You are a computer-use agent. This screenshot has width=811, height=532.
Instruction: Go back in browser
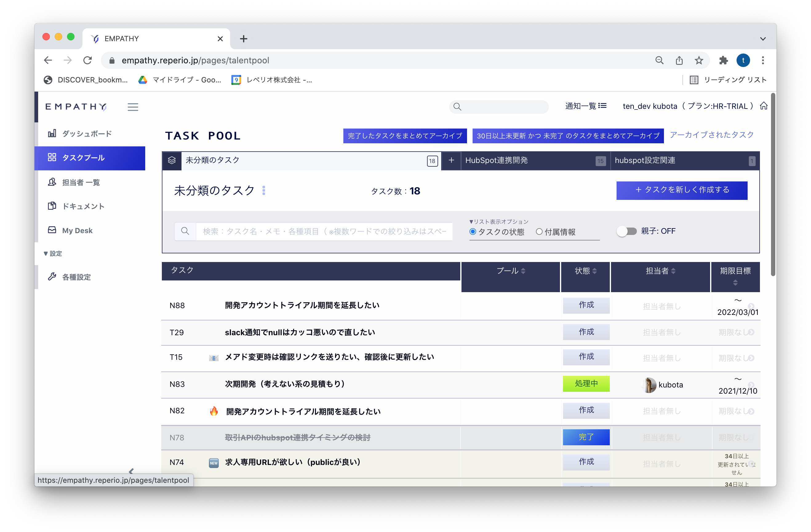coord(48,60)
